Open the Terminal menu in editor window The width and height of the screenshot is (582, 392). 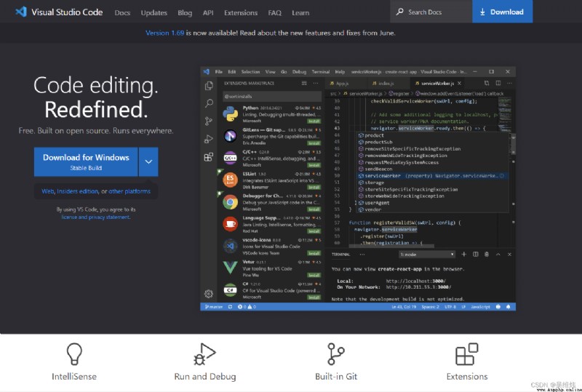coord(321,72)
